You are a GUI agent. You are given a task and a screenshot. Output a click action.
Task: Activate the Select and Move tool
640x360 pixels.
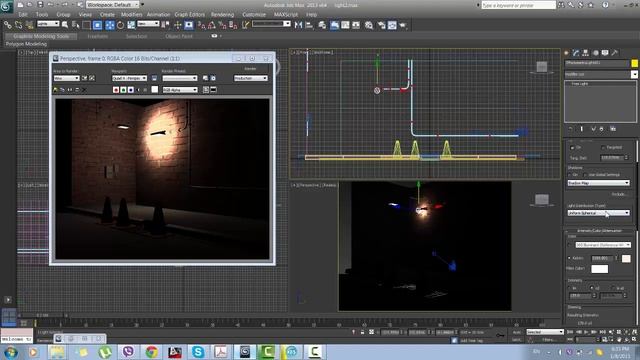coord(110,25)
